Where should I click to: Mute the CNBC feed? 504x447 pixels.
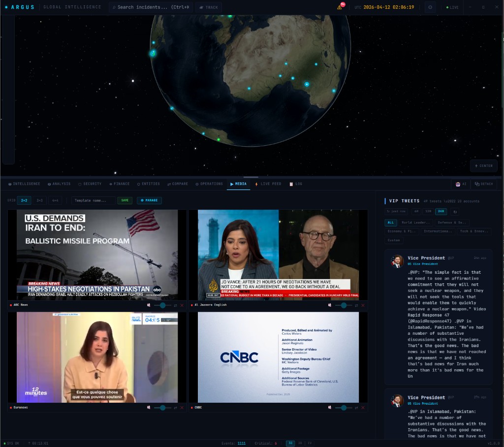click(x=329, y=408)
